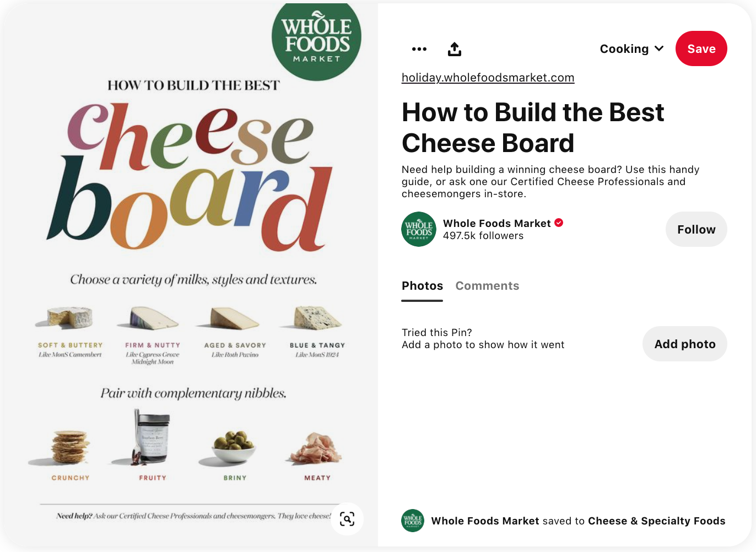Open the Cheese & Specialty Foods board link
Screen dimensions: 756x552
pyautogui.click(x=656, y=521)
